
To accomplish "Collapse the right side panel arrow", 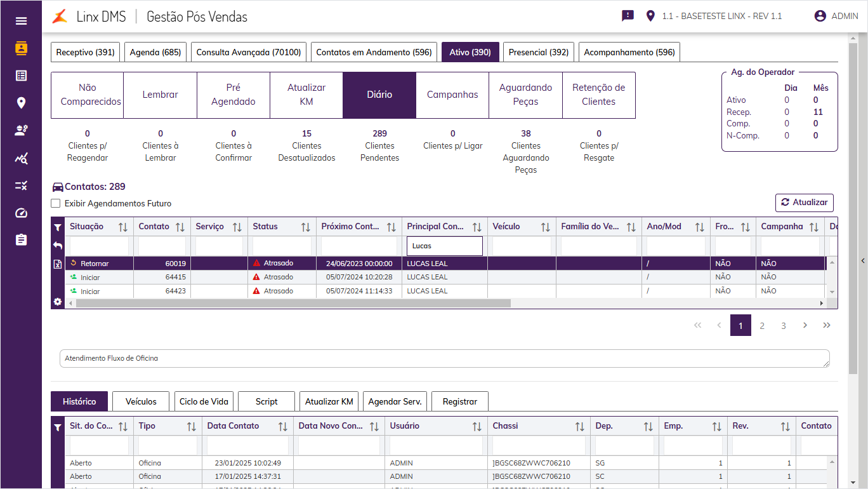I will click(863, 261).
